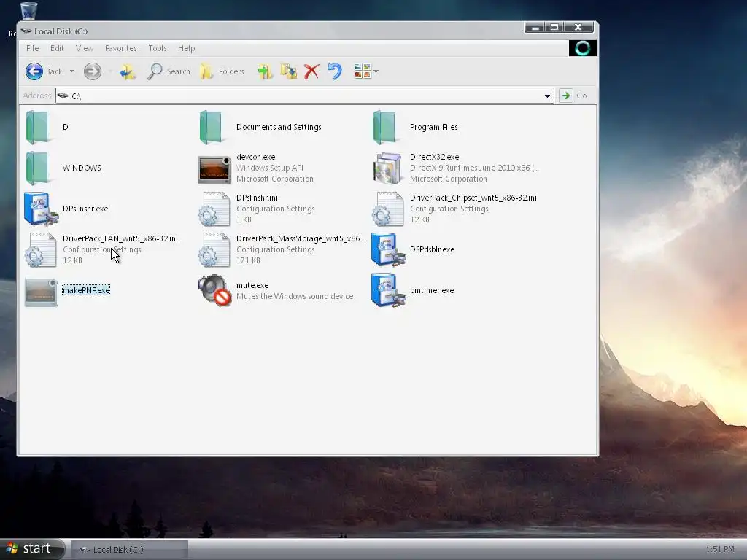
Task: Maximize the Local Disk (C:) window
Action: pyautogui.click(x=554, y=28)
